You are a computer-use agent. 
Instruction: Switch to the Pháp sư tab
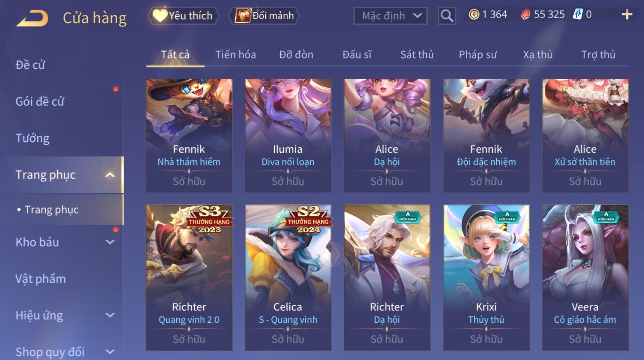click(x=478, y=54)
